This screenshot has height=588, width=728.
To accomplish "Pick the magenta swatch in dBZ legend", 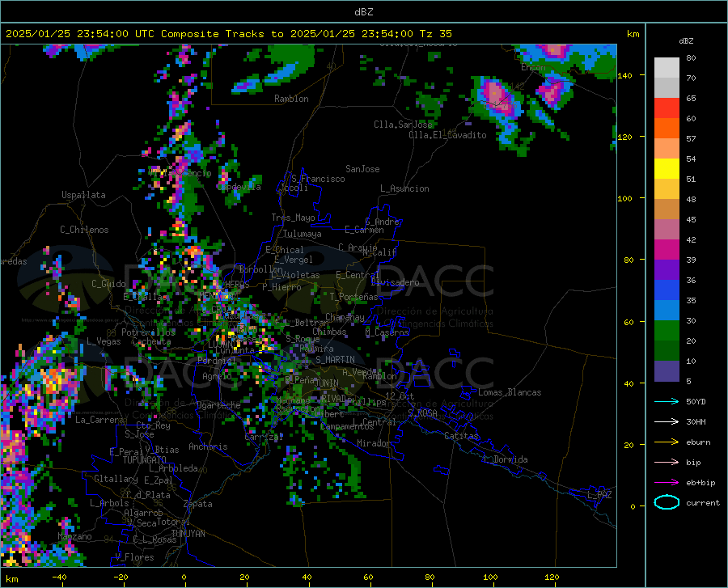I will coord(667,250).
